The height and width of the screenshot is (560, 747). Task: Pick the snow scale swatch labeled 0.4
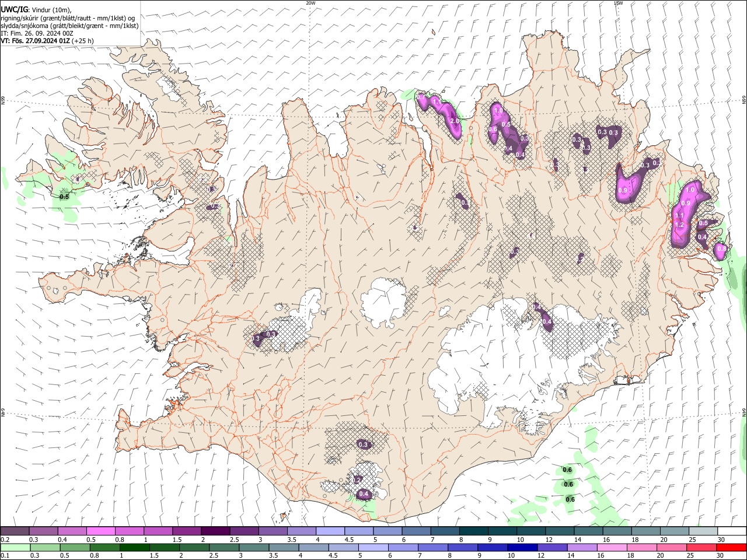click(72, 531)
